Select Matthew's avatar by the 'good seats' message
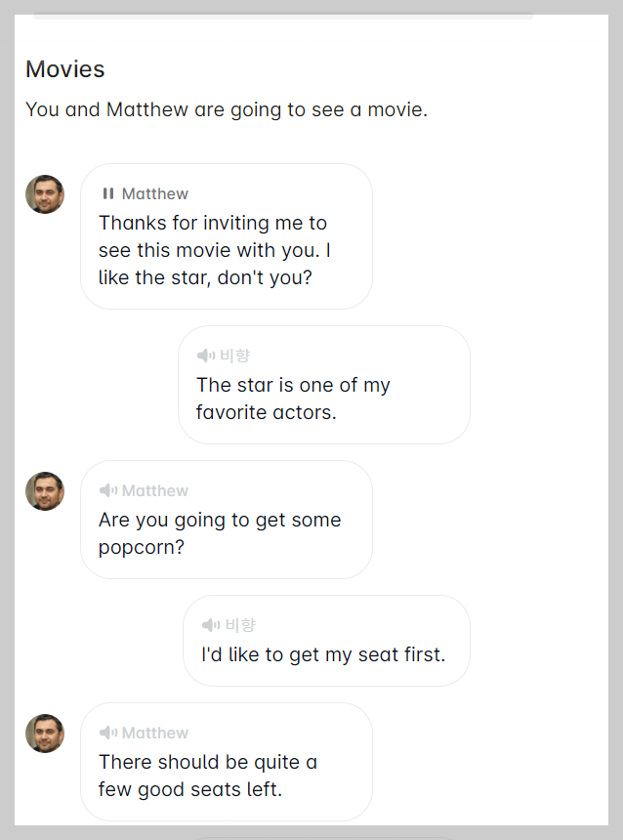 [x=45, y=734]
